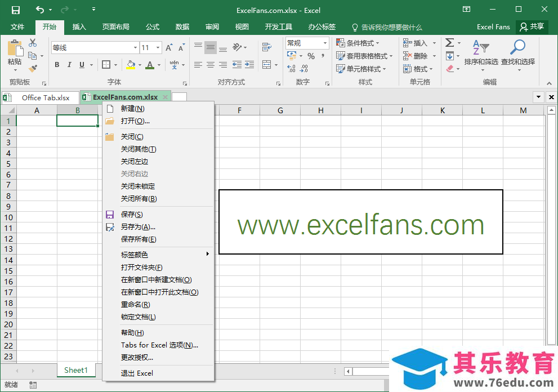
Task: Switch to the 插入 ribbon tab
Action: click(x=79, y=26)
